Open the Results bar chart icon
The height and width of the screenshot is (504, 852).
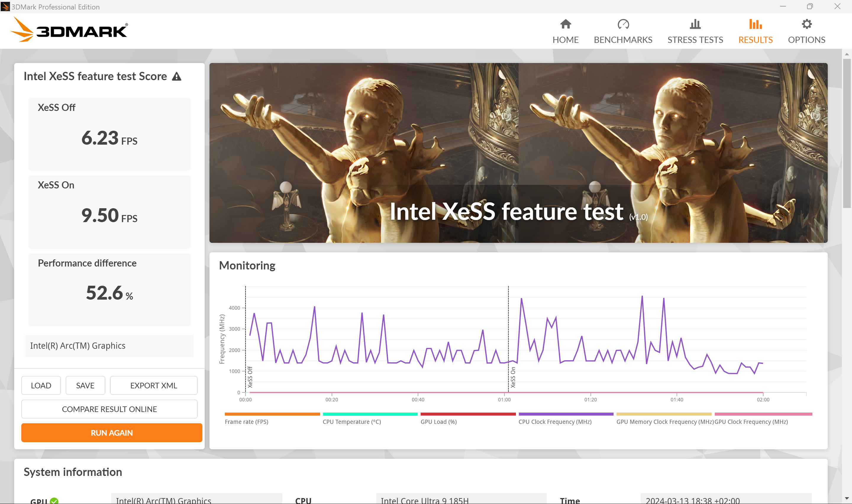click(755, 24)
